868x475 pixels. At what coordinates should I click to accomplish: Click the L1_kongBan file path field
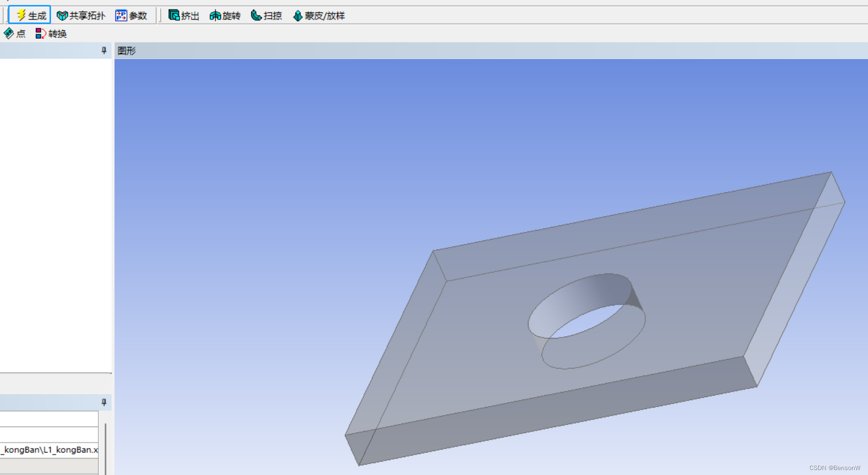(49, 449)
